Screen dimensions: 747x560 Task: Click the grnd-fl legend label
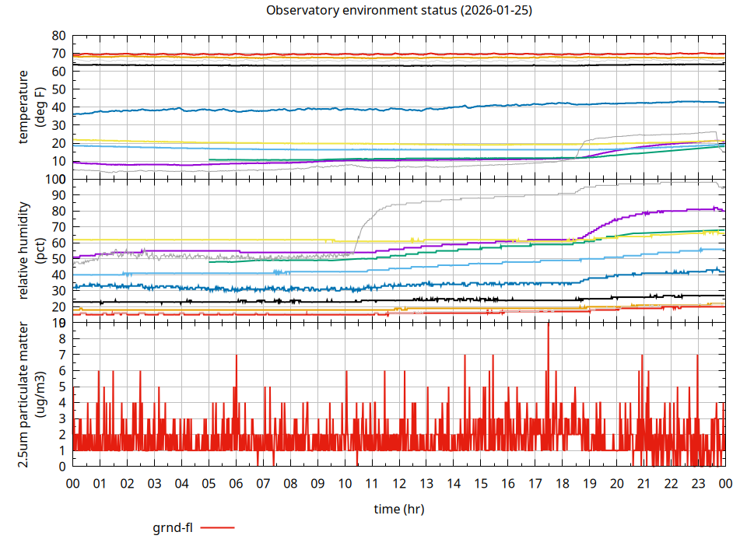(173, 528)
